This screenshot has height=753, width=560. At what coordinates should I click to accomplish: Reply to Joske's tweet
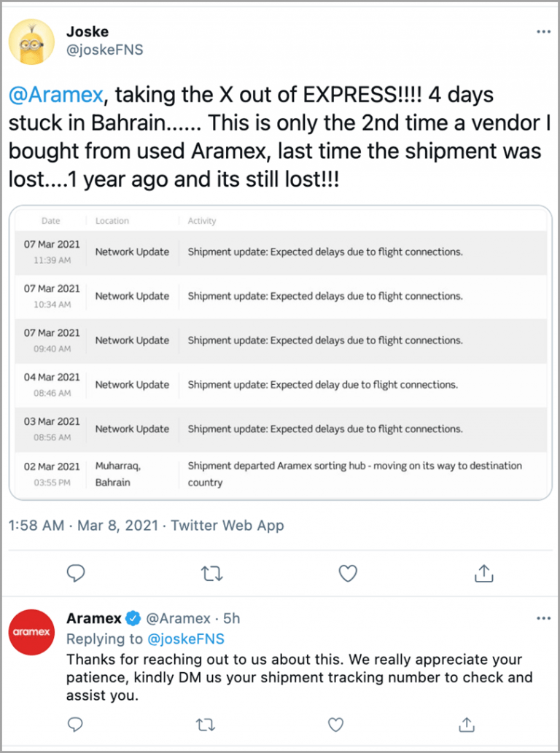coord(76,574)
